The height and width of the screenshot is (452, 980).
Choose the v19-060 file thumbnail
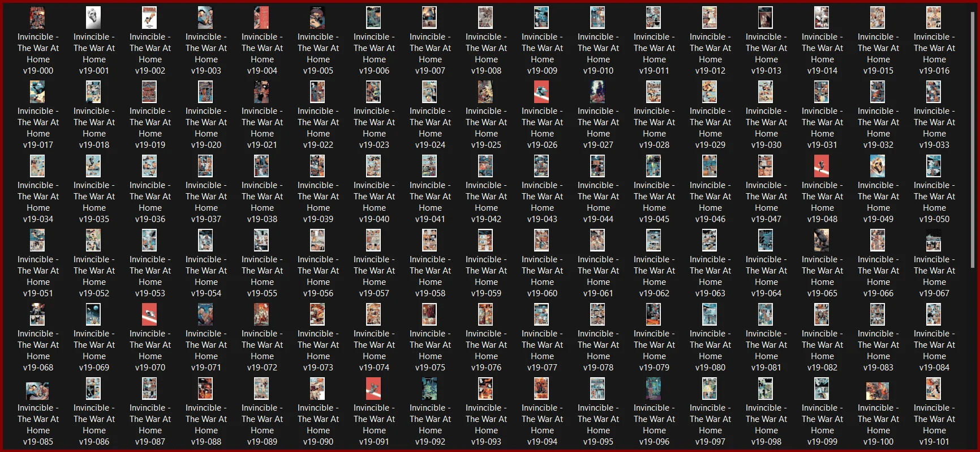(x=542, y=241)
